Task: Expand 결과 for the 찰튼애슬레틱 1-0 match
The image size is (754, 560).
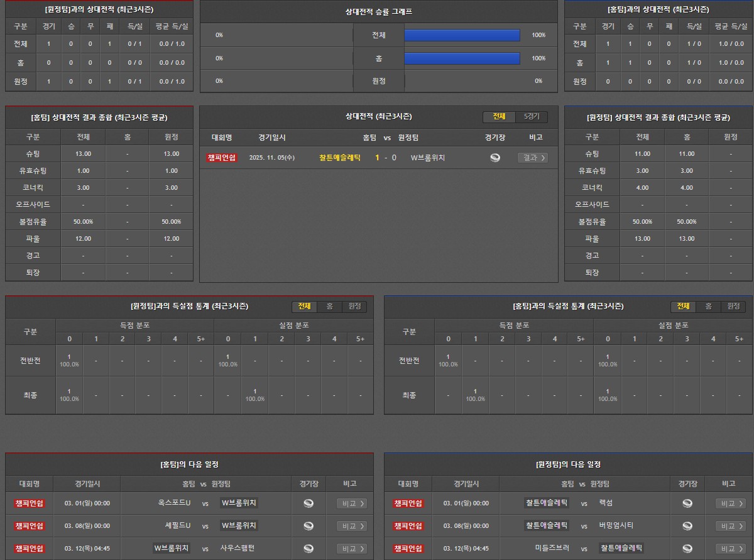Action: [x=532, y=158]
